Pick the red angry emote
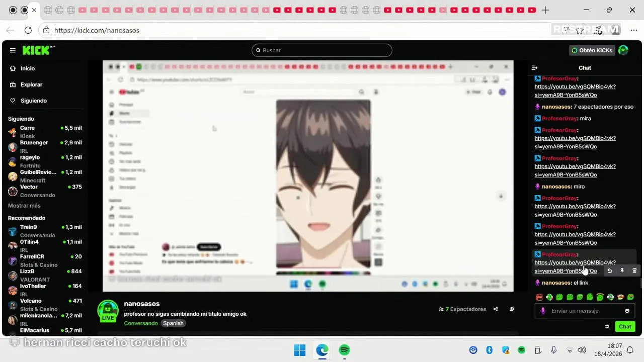This screenshot has height=362, width=644. pyautogui.click(x=539, y=297)
